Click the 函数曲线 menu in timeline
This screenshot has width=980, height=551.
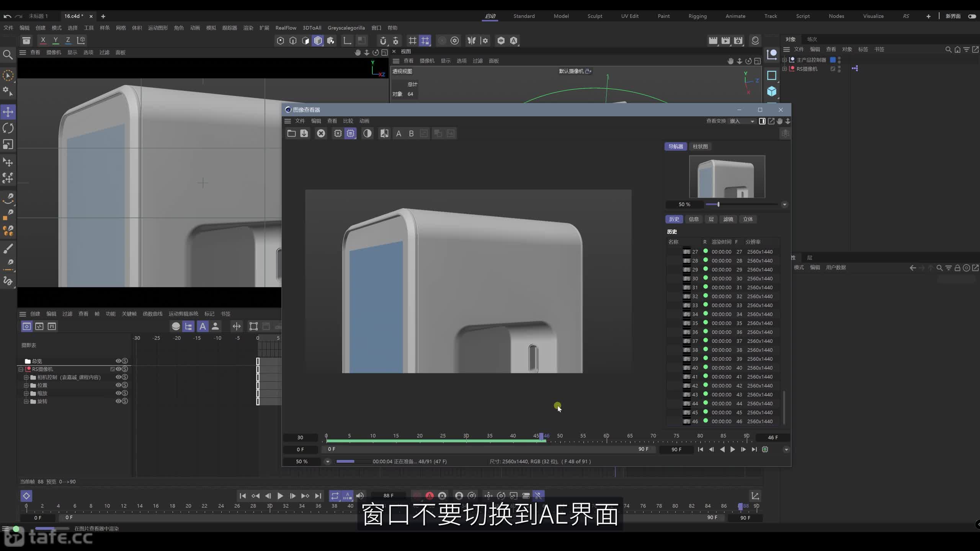152,314
